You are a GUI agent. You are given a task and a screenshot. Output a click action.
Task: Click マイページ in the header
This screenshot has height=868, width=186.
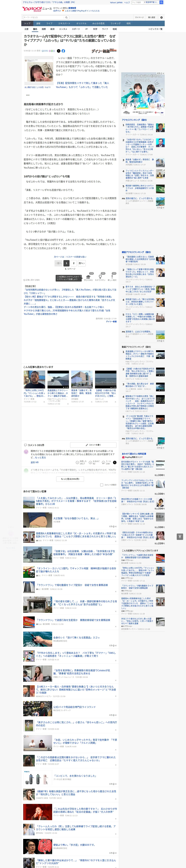(x=139, y=18)
